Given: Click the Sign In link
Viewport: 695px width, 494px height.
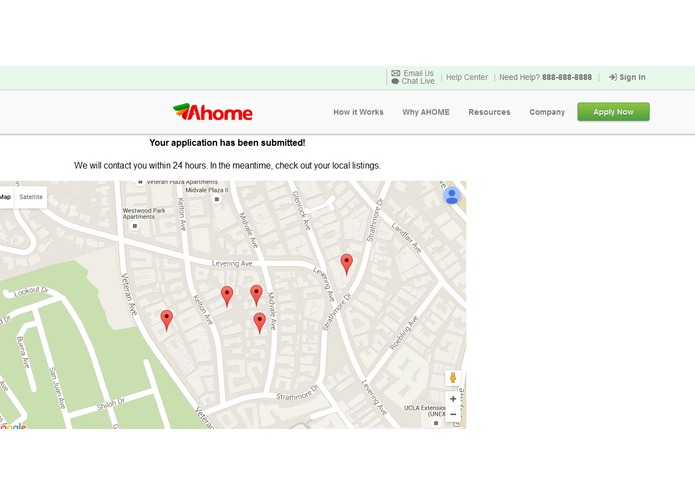Looking at the screenshot, I should coord(632,77).
